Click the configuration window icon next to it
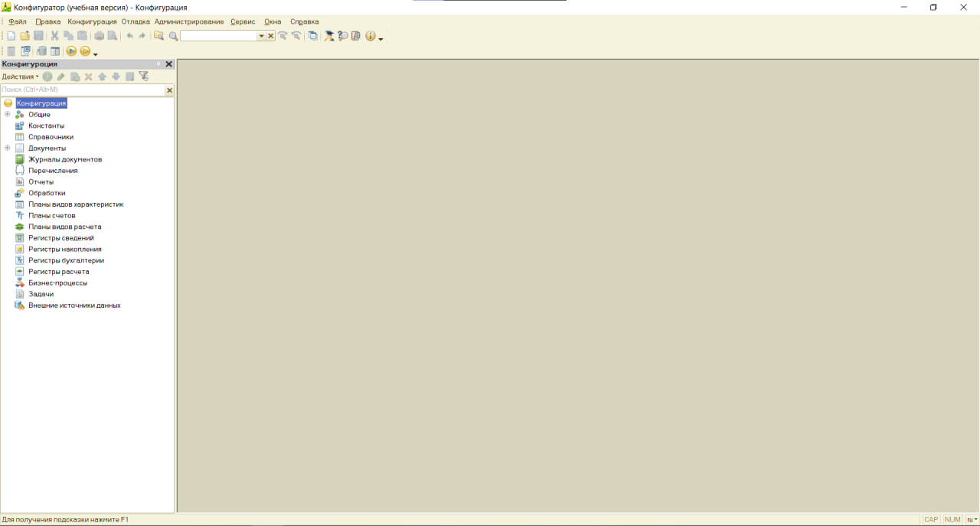Image resolution: width=980 pixels, height=526 pixels. (x=25, y=51)
